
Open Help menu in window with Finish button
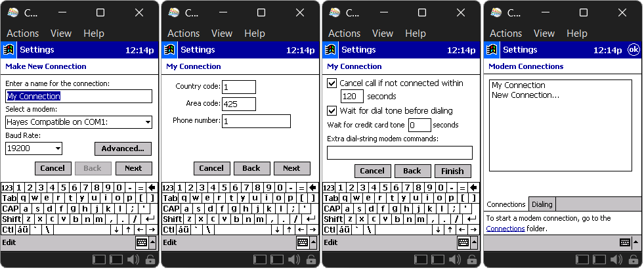pos(416,34)
